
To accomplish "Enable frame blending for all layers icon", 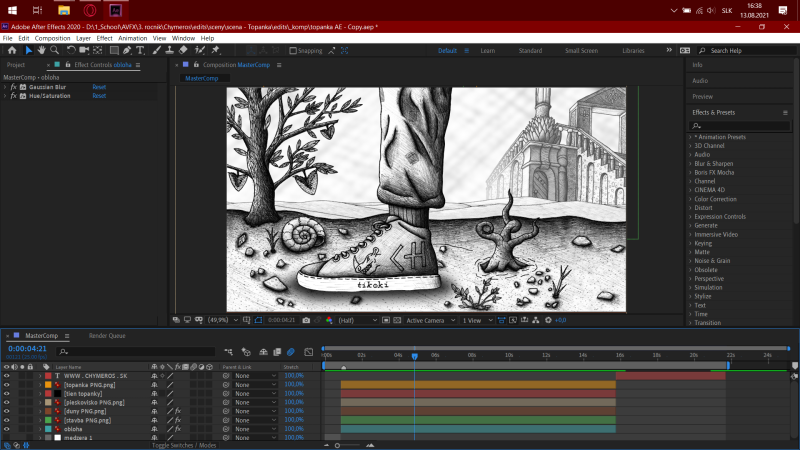I will point(277,352).
